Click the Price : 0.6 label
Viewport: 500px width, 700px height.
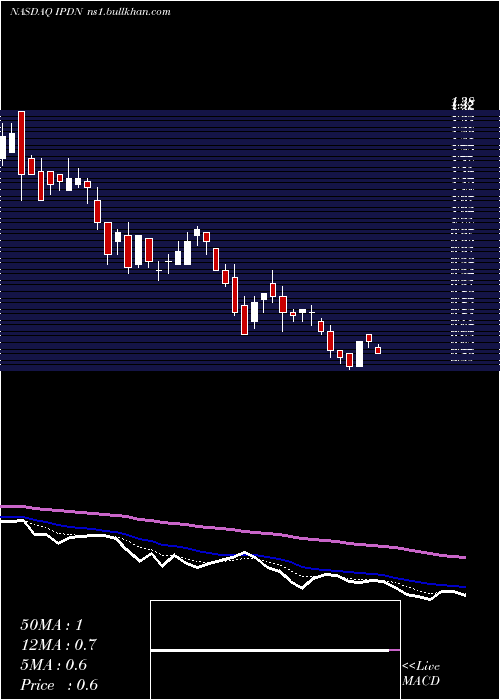coord(59,685)
